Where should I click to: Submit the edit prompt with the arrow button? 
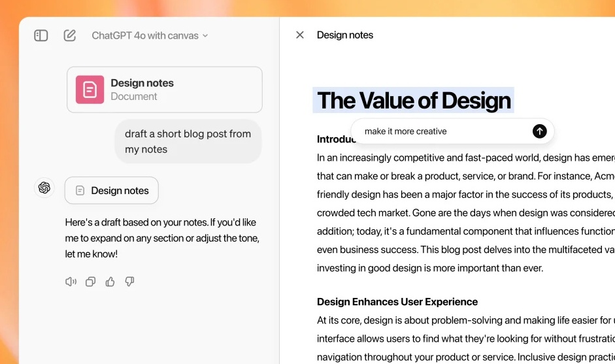click(539, 131)
